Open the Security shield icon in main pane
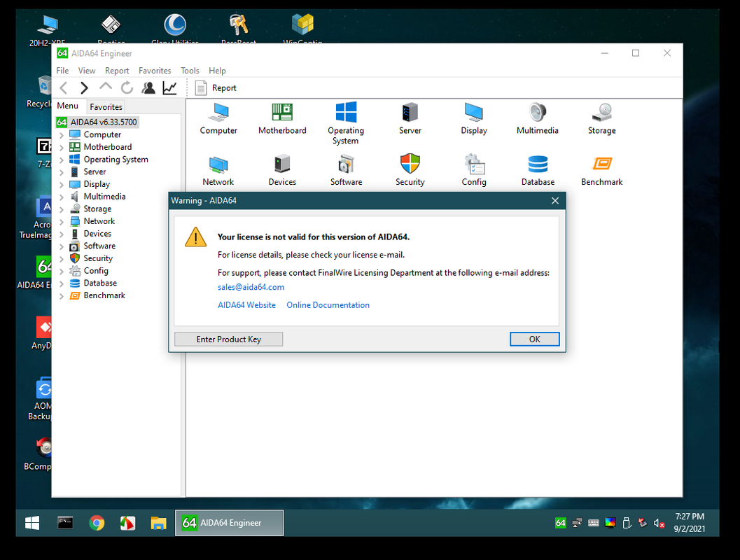This screenshot has width=740, height=560. [410, 170]
